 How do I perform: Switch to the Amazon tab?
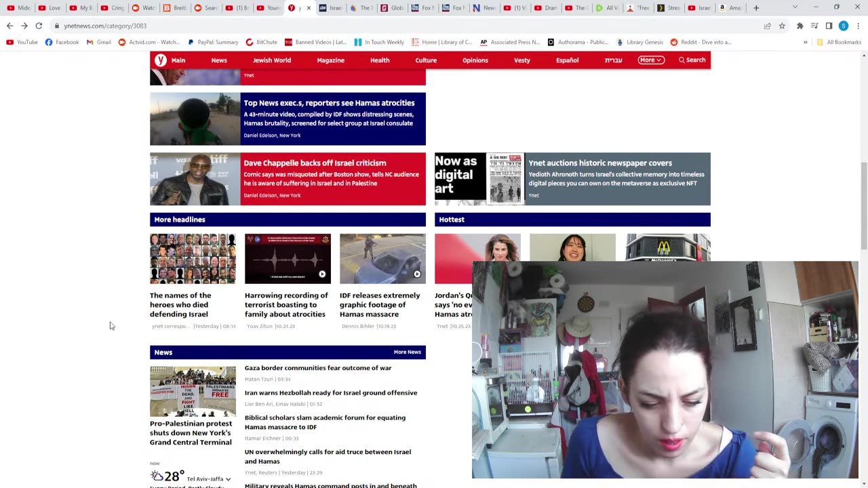(730, 8)
